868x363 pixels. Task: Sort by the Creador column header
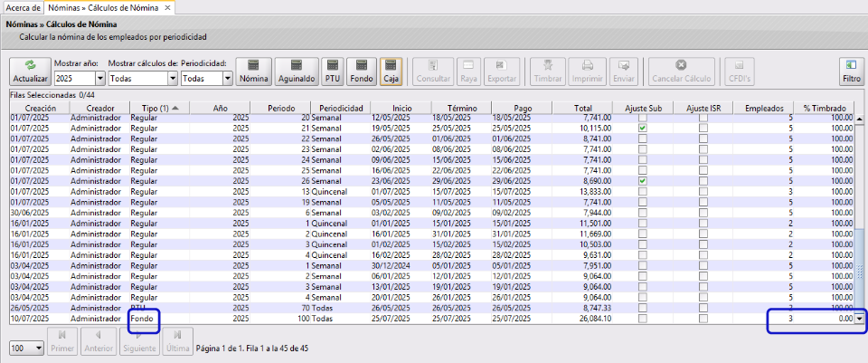pyautogui.click(x=99, y=108)
